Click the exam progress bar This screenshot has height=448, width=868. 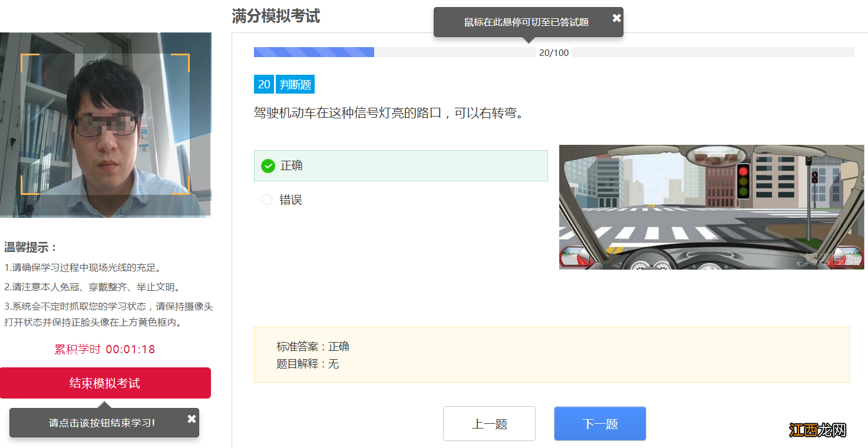(x=554, y=52)
